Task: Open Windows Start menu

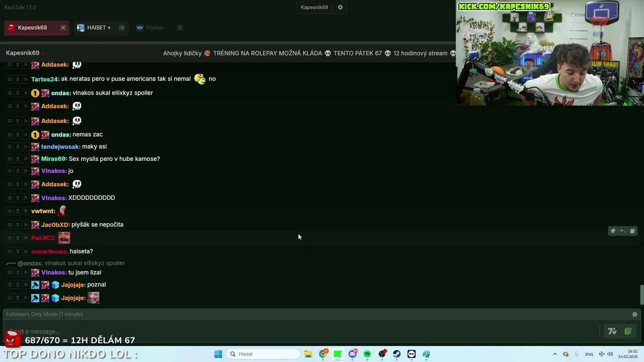Action: [x=218, y=354]
